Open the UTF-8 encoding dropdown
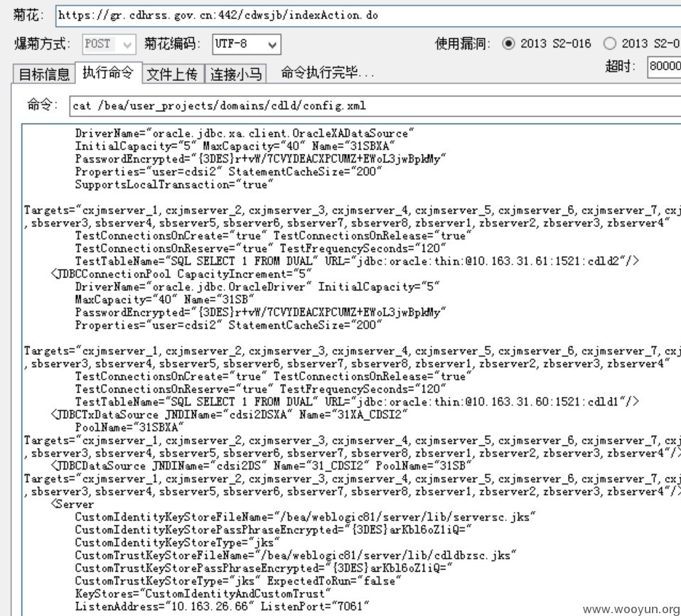Viewport: 681px width, 616px height. click(x=246, y=44)
